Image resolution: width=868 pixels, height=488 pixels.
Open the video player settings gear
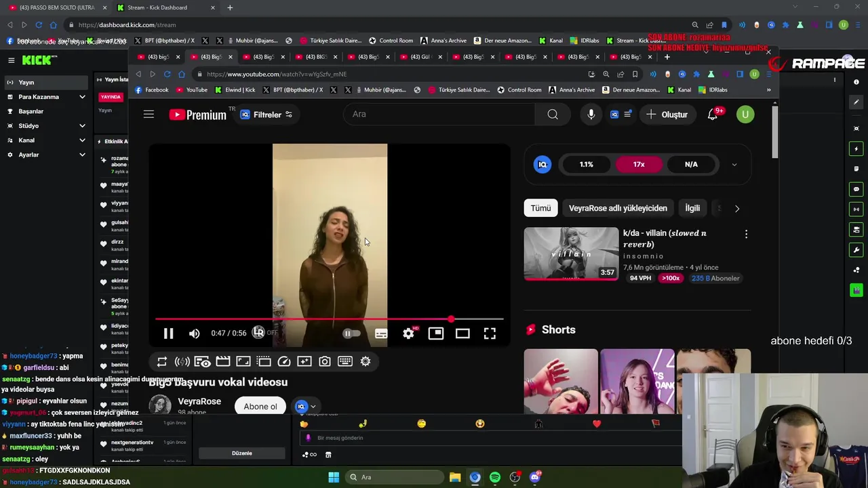click(408, 333)
